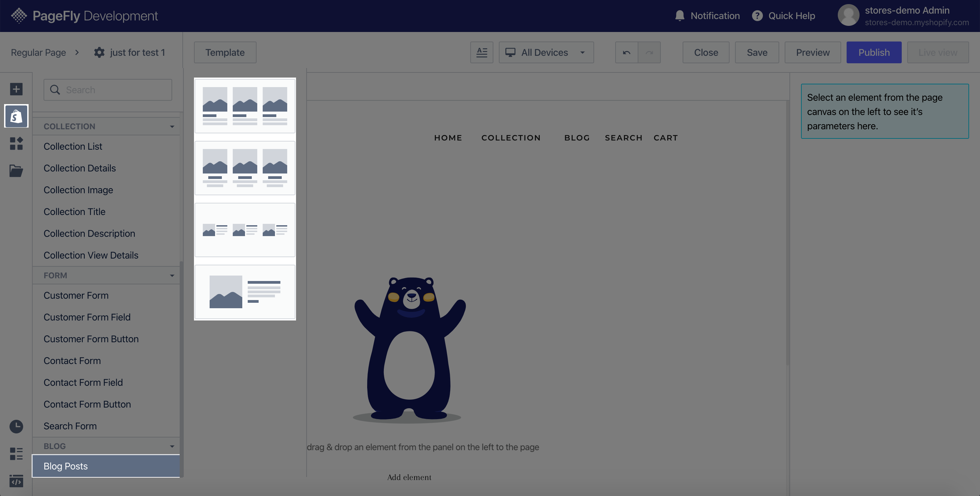Open the third-party elements grid icon
Screen dimensions: 980x496
16,144
